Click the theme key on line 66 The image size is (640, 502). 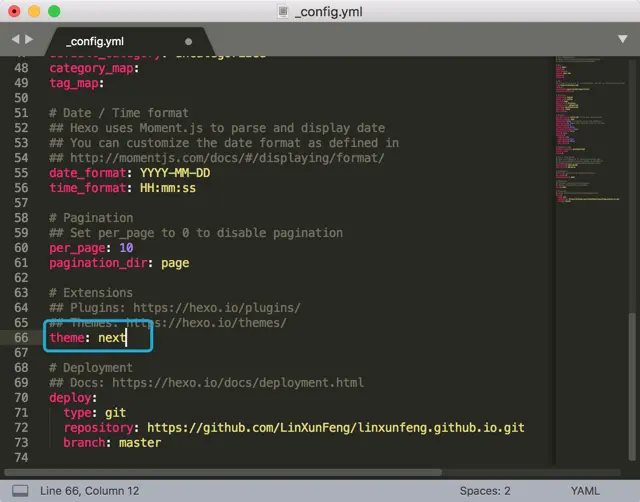click(x=67, y=338)
